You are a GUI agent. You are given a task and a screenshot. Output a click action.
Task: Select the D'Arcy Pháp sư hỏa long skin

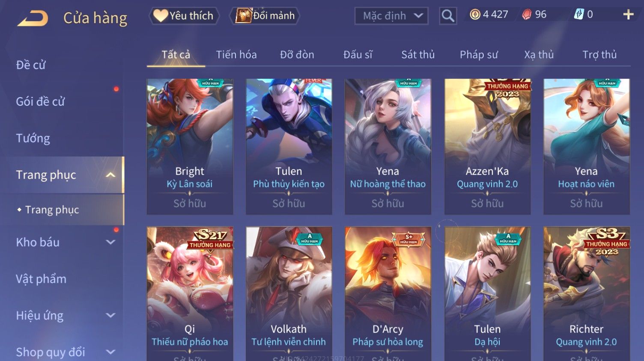(388, 294)
